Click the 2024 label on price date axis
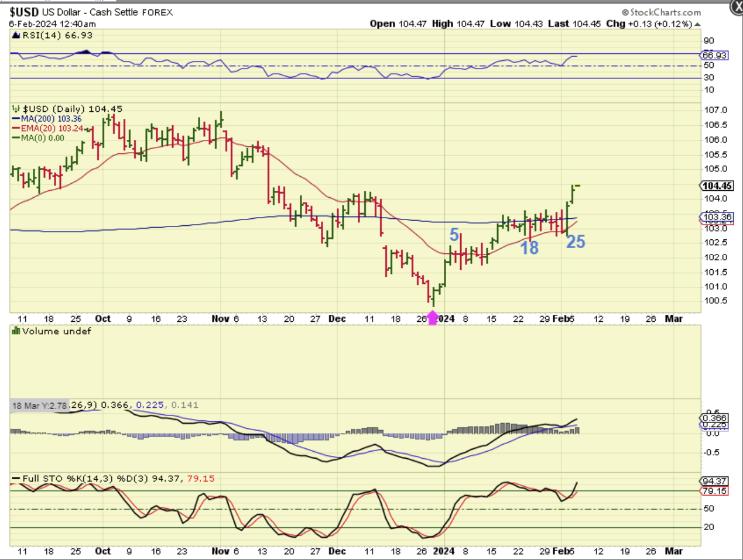This screenshot has width=743, height=560. tap(447, 319)
